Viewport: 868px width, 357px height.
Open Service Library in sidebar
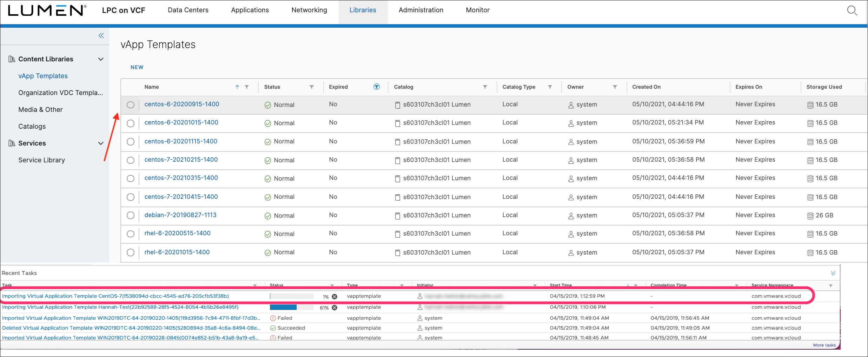[x=42, y=160]
